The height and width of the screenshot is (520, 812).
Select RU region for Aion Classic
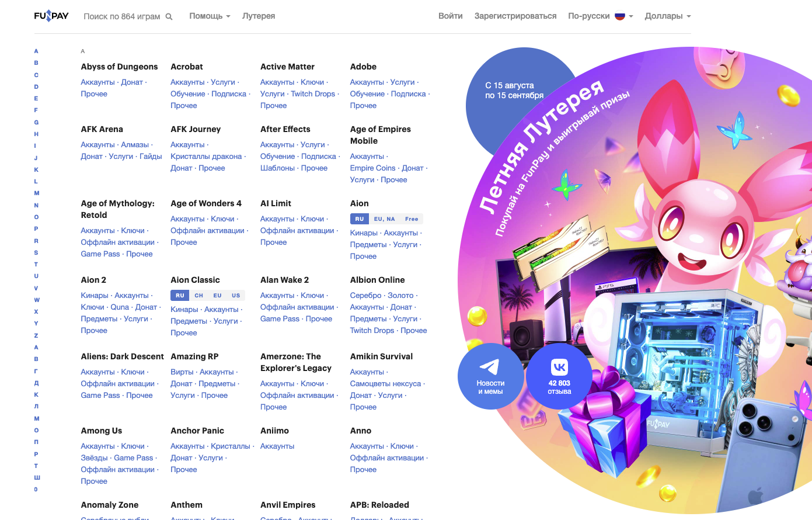click(x=180, y=296)
